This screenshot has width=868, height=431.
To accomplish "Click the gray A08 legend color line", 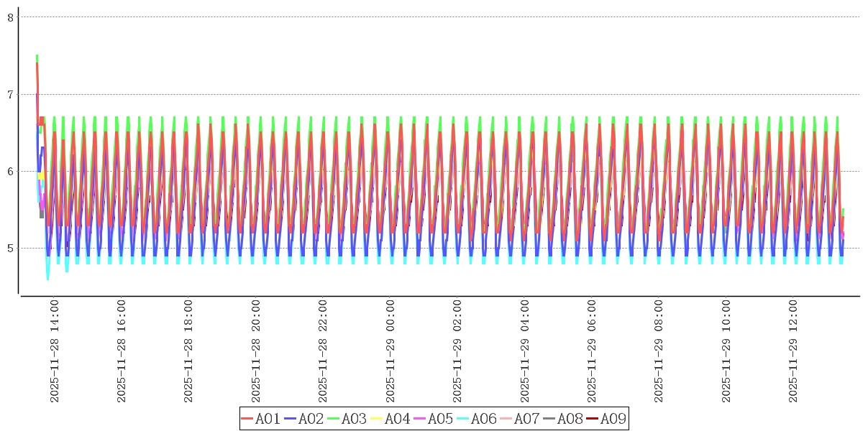I will point(550,419).
